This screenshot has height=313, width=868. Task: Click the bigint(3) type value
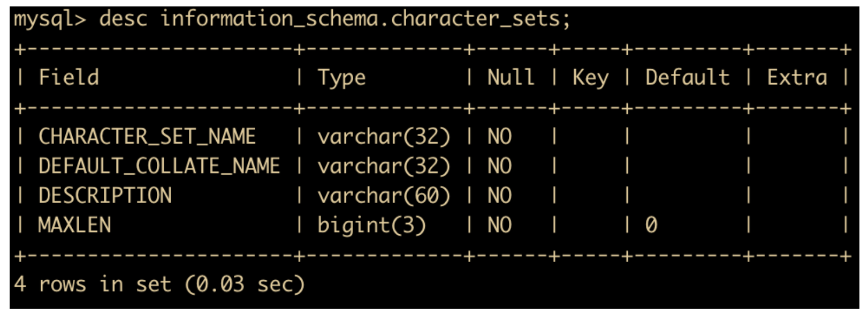point(371,226)
